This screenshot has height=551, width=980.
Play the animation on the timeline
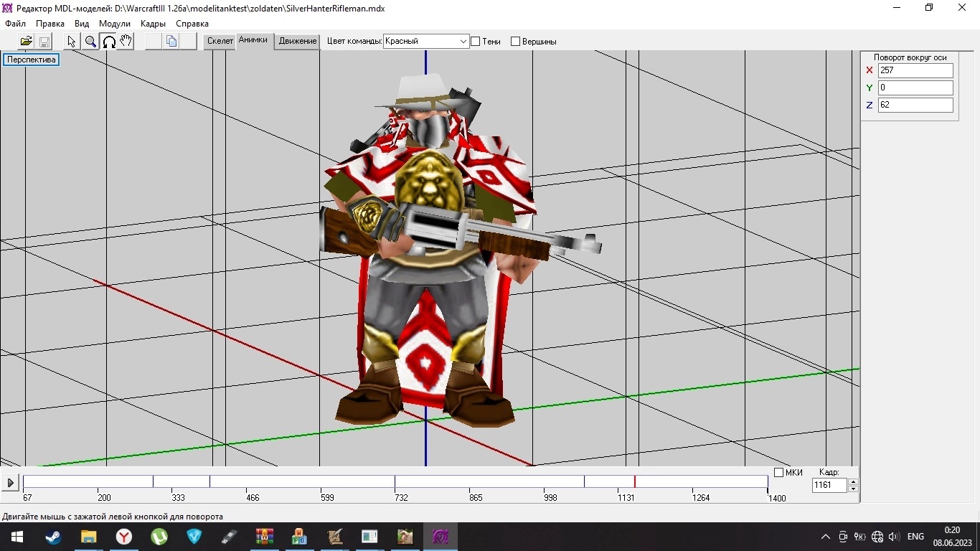(x=10, y=483)
